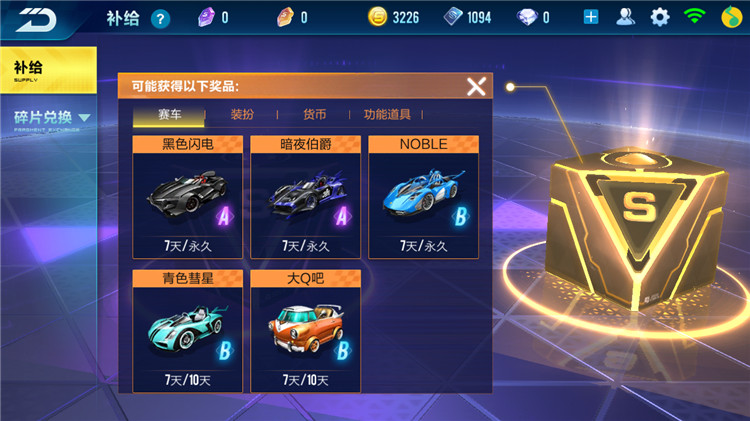Open the settings gear icon

(x=660, y=18)
